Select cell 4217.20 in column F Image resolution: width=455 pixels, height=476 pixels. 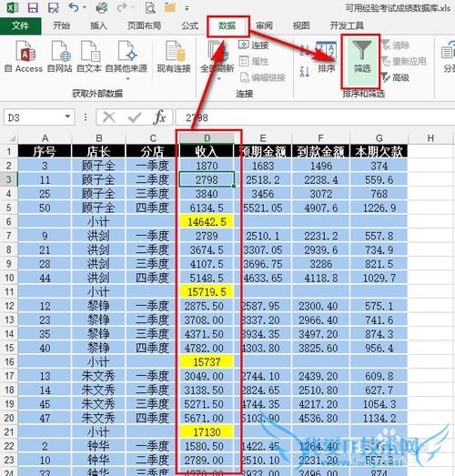coord(321,404)
